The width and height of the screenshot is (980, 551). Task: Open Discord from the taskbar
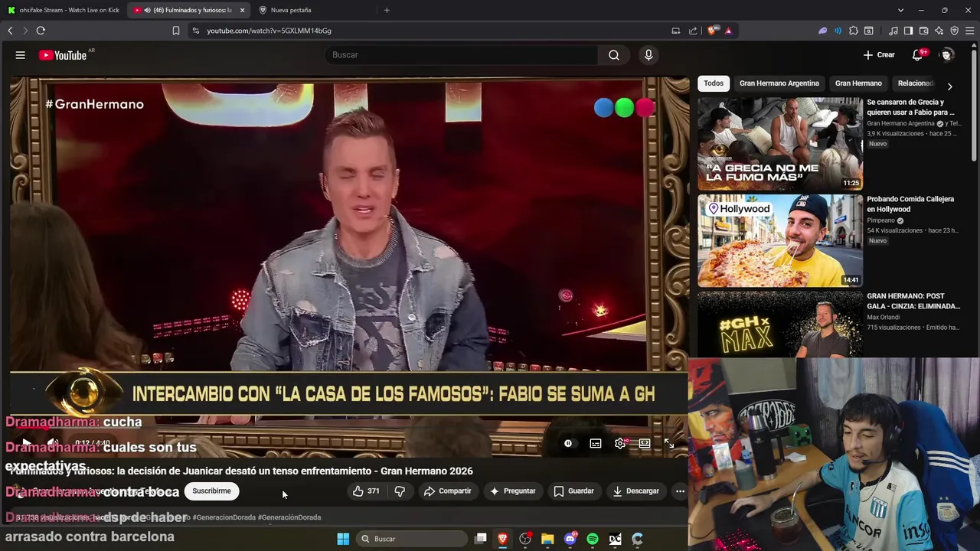coord(570,539)
